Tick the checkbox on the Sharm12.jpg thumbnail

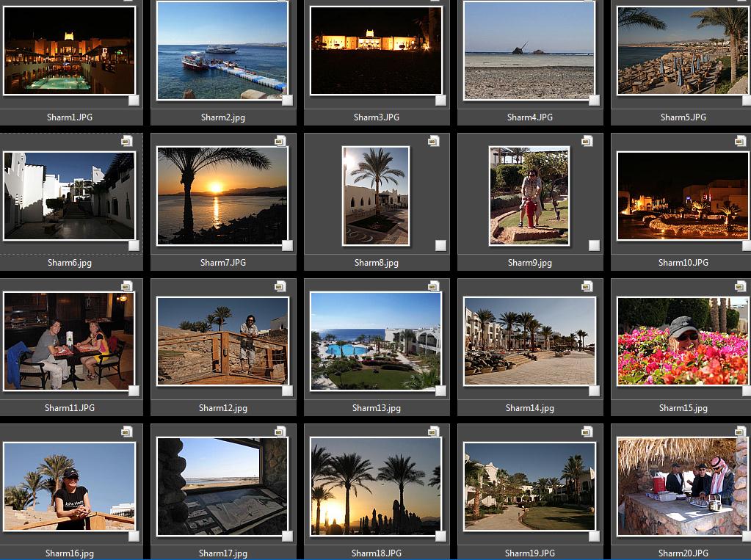[287, 391]
